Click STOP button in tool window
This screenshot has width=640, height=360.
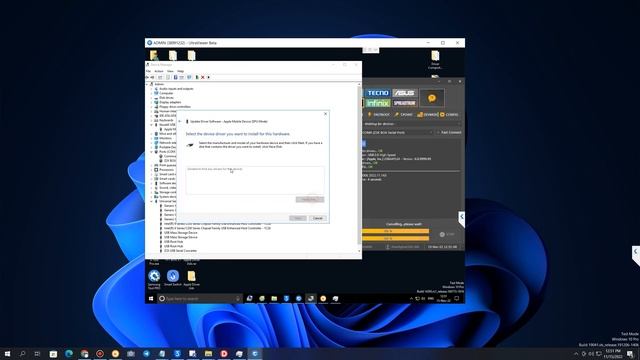click(x=447, y=234)
